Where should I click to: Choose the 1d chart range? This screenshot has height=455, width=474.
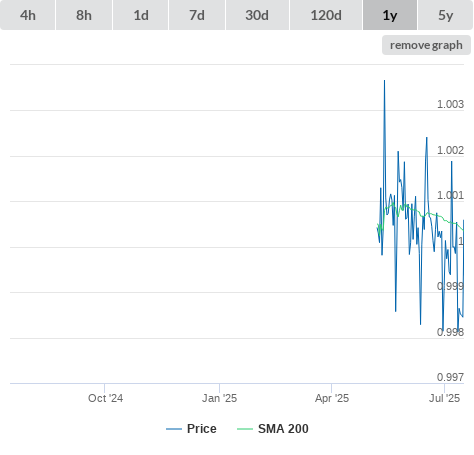[141, 15]
